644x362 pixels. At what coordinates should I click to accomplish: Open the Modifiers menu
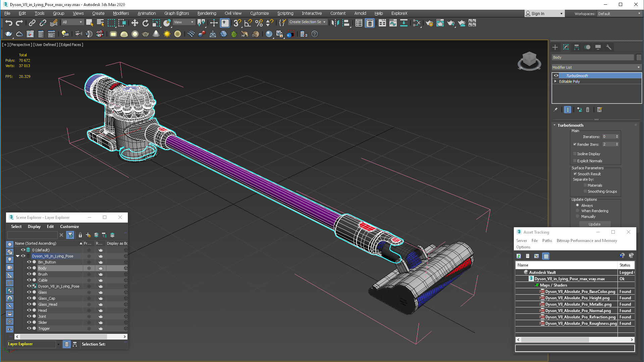pyautogui.click(x=121, y=13)
